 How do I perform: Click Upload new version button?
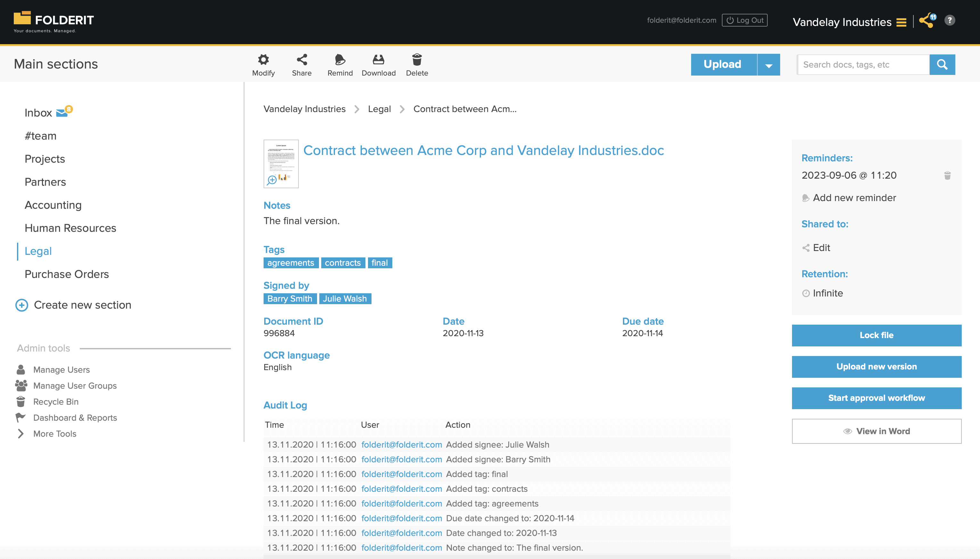877,367
